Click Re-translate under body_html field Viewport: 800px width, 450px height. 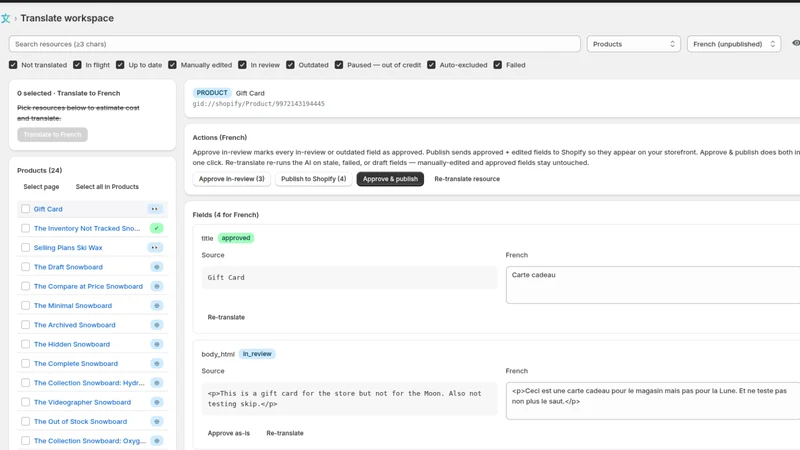(285, 433)
